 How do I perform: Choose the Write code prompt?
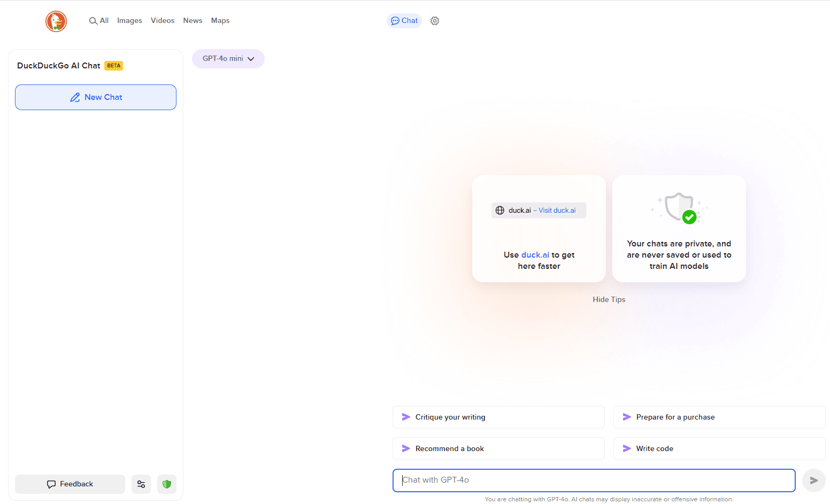tap(719, 449)
